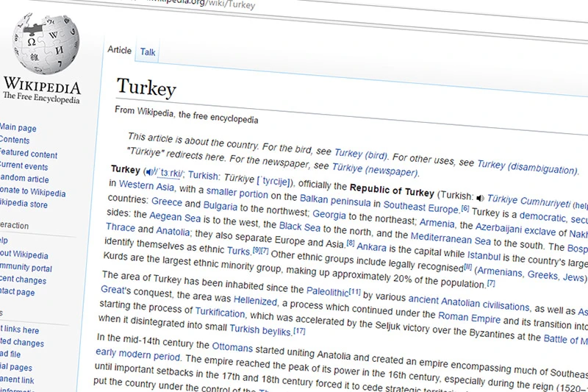Open the Georgia link

pos(329,214)
